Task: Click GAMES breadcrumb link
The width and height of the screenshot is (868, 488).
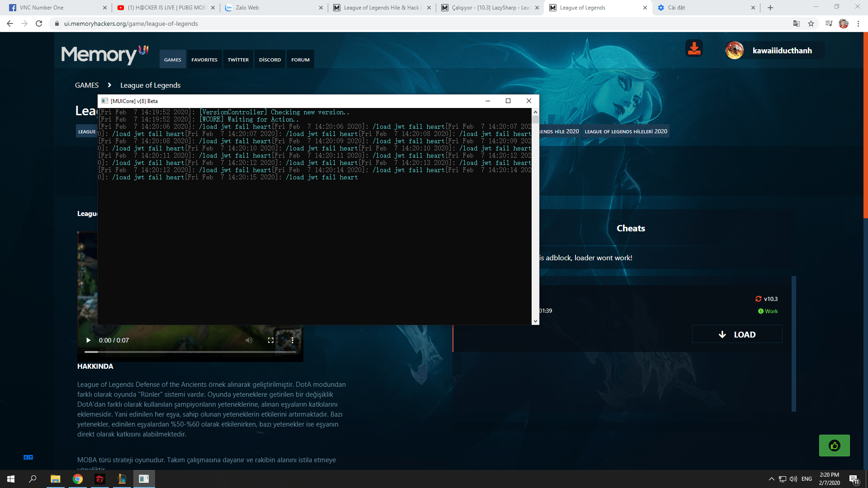Action: tap(87, 85)
